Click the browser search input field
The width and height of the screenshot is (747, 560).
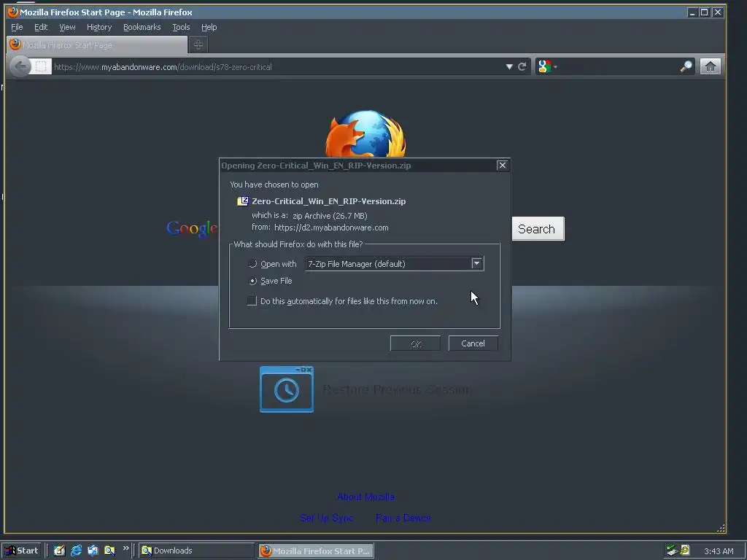click(x=618, y=66)
